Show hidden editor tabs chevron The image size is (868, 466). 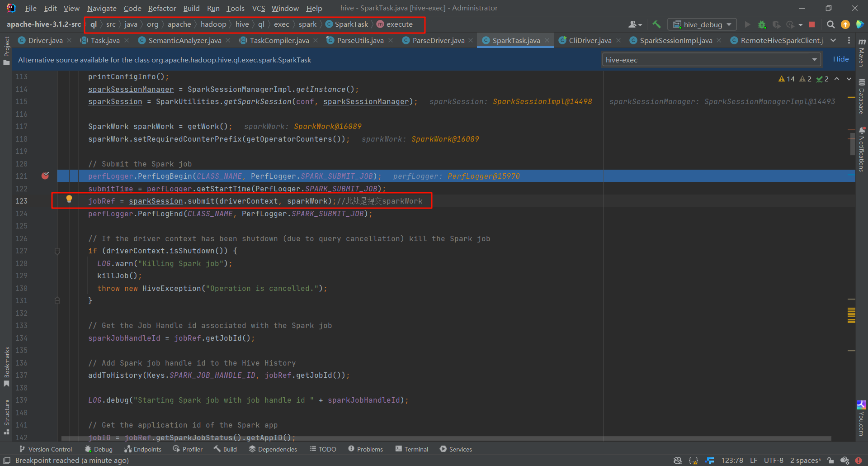click(833, 40)
